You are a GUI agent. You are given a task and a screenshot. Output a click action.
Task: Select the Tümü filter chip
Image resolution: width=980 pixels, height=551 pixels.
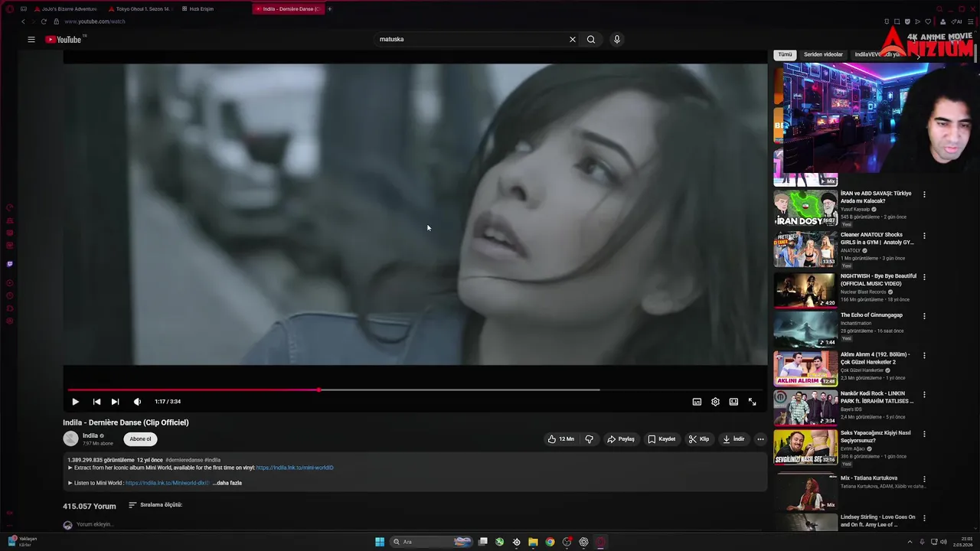coord(785,55)
